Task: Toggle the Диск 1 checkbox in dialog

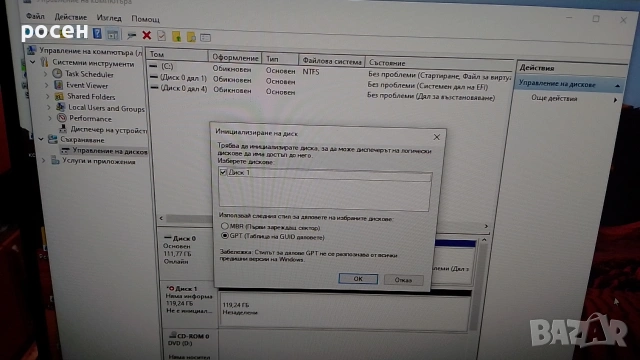Action: click(223, 172)
